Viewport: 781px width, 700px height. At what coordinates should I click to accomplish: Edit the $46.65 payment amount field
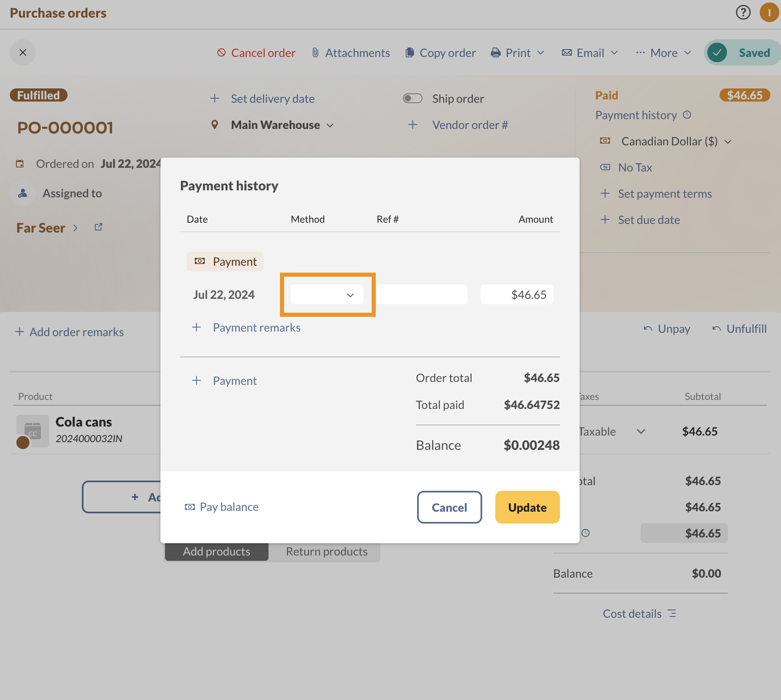coord(517,294)
